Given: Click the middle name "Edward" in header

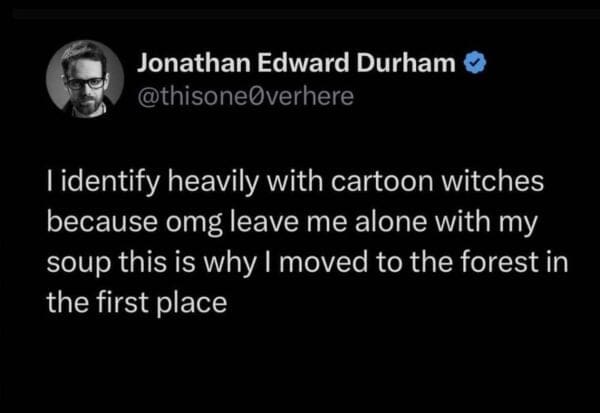Looking at the screenshot, I should click(292, 66).
